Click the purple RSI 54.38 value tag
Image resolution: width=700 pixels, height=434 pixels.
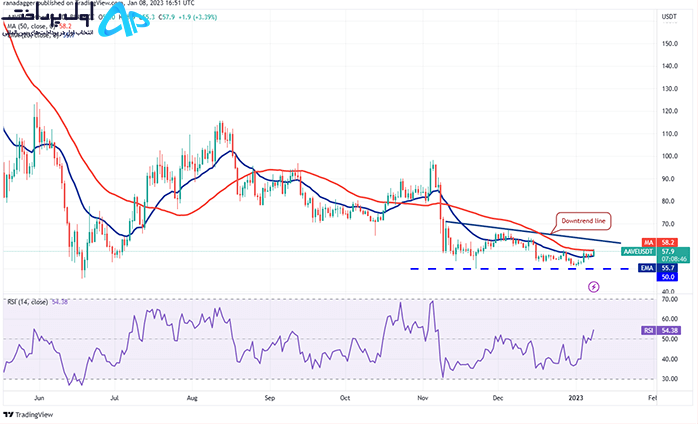(x=661, y=330)
